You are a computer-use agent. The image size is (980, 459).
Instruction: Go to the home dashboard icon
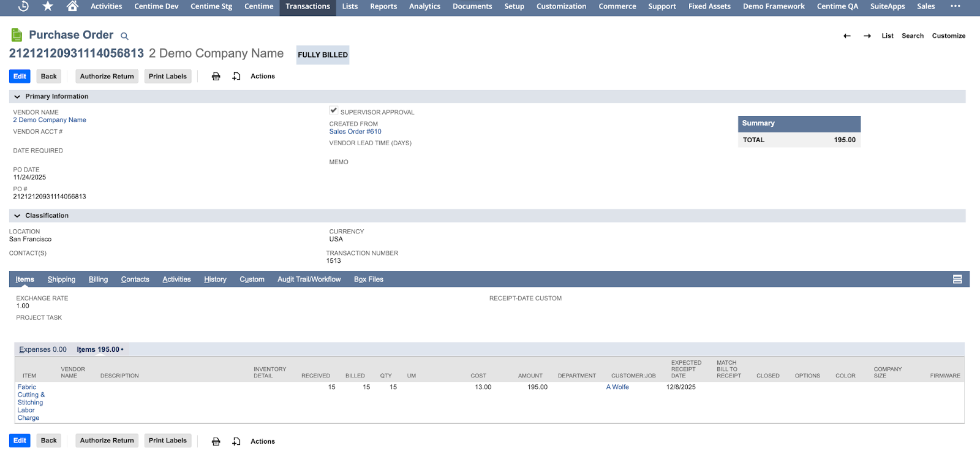pyautogui.click(x=72, y=6)
